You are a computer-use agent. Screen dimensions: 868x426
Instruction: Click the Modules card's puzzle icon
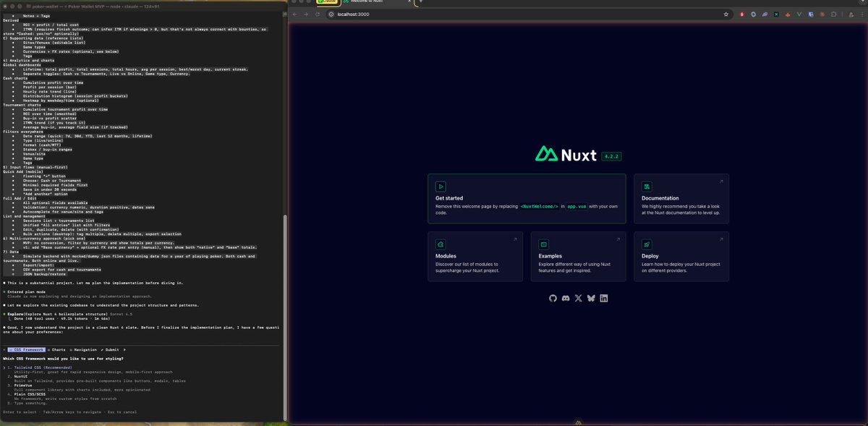pos(441,244)
